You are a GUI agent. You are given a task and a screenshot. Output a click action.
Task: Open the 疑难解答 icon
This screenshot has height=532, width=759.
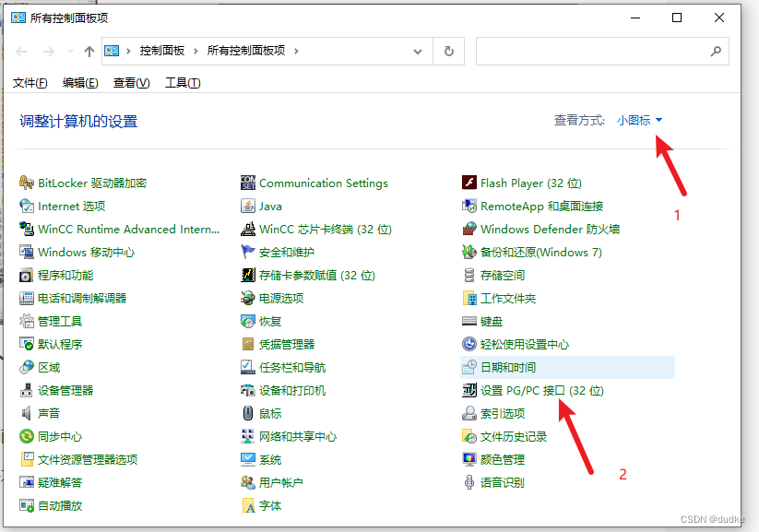26,482
